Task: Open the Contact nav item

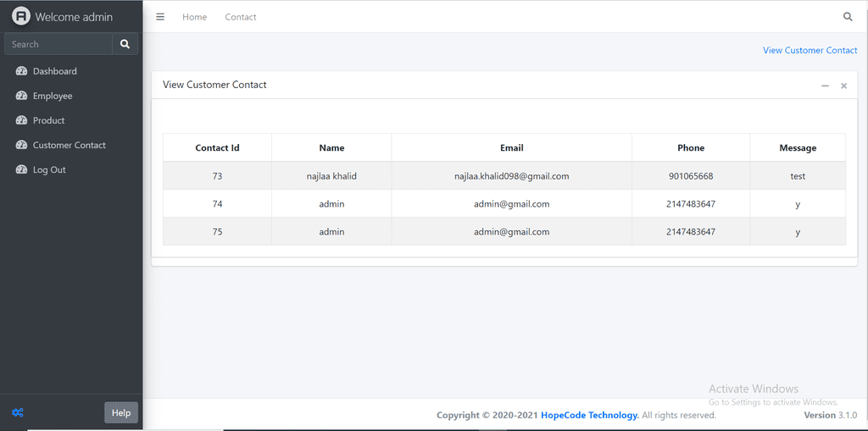Action: [x=241, y=17]
